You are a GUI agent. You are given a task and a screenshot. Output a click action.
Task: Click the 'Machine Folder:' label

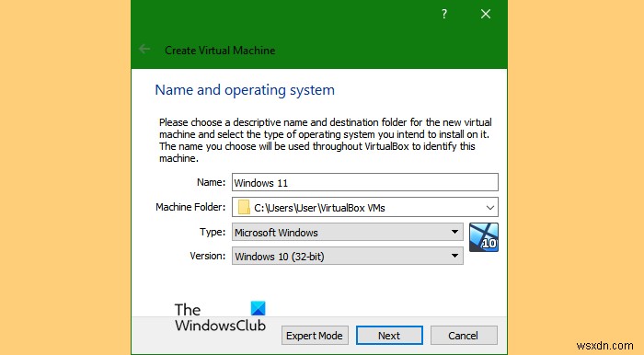(190, 207)
